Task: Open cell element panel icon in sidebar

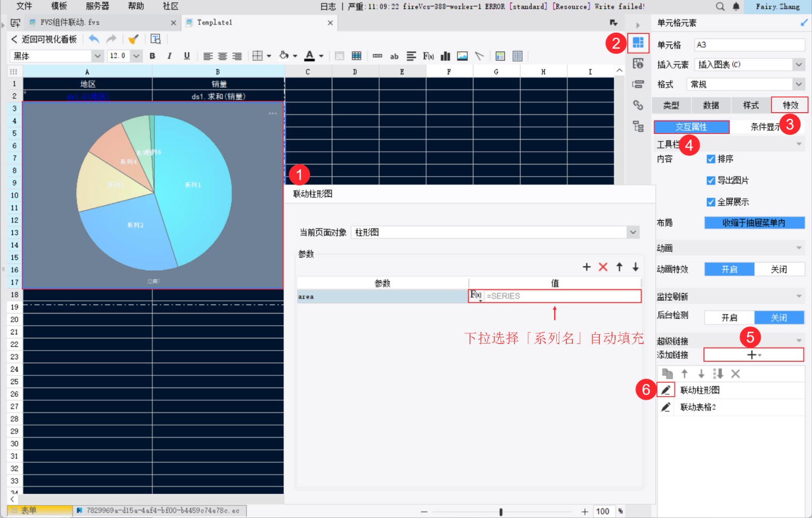Action: click(638, 43)
